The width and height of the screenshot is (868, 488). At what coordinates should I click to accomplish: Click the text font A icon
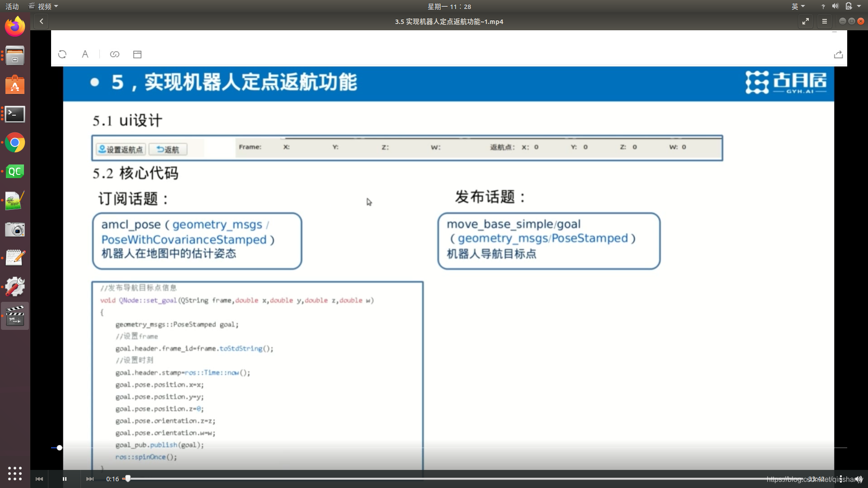point(85,54)
